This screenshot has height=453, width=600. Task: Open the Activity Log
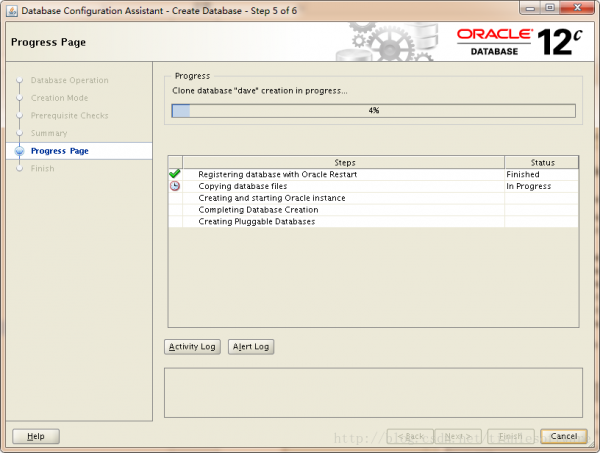(192, 347)
